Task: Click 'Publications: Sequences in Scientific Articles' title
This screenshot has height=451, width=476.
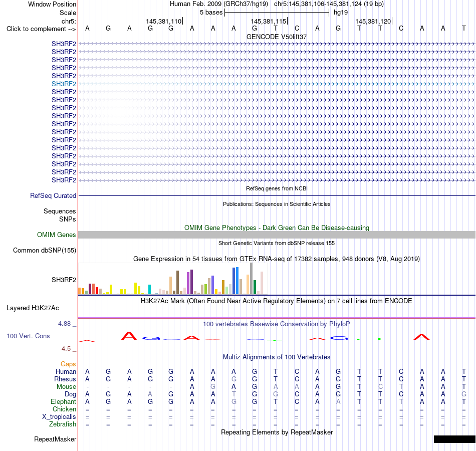Action: (x=277, y=204)
